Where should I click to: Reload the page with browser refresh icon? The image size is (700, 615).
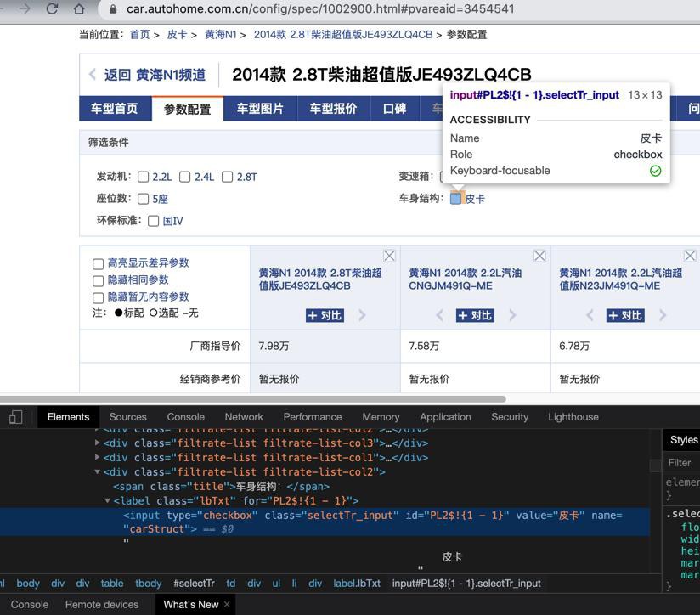(x=52, y=8)
